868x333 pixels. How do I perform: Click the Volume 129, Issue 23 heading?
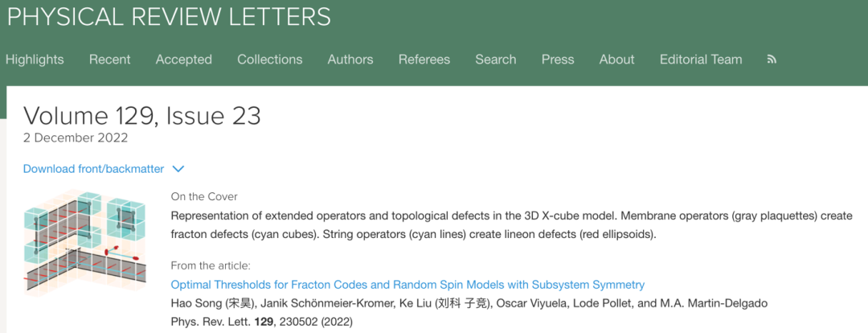[x=142, y=116]
